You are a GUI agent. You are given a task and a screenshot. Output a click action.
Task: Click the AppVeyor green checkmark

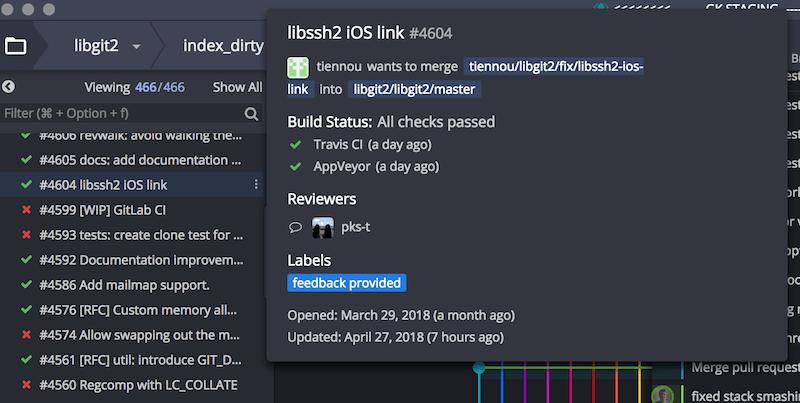pos(295,167)
